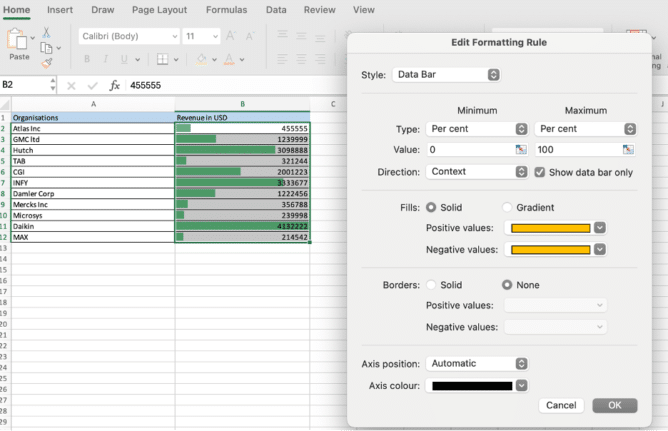Select the Gradient fill option
Image resolution: width=668 pixels, height=431 pixels.
point(507,207)
